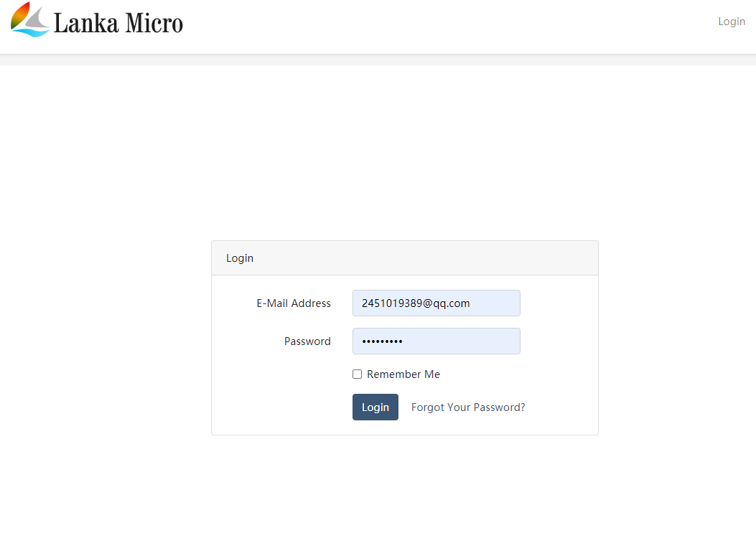Enable the Remember Me checkbox

click(358, 374)
